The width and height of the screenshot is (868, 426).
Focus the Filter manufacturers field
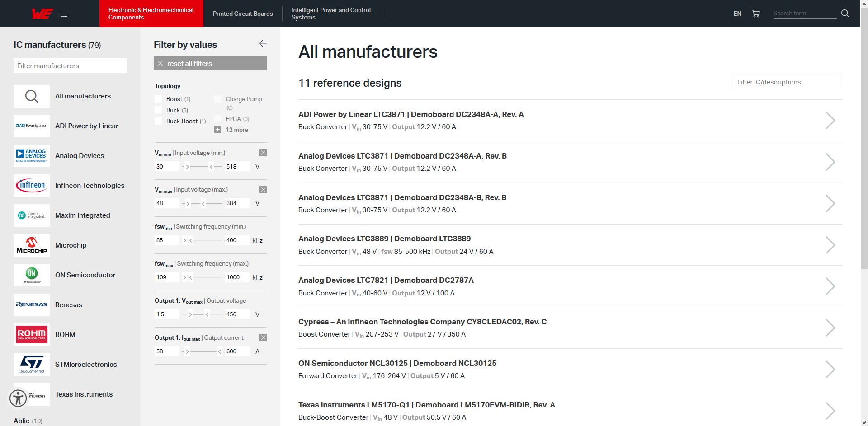coord(70,66)
